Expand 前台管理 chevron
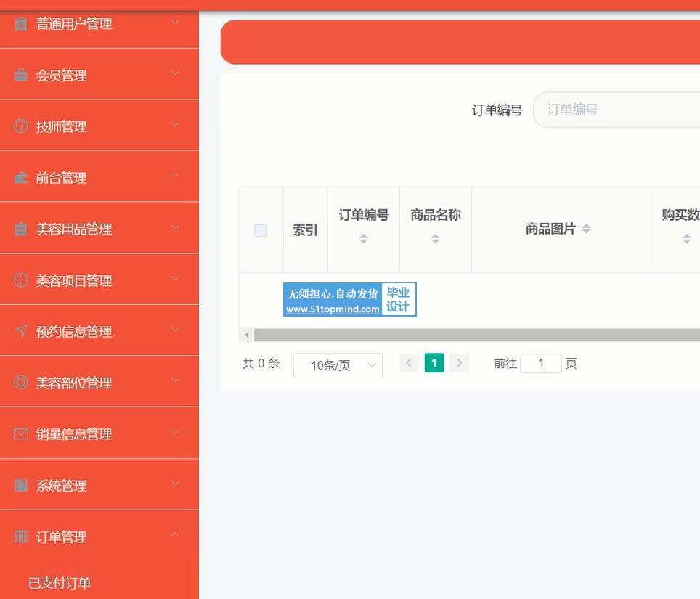 176,176
